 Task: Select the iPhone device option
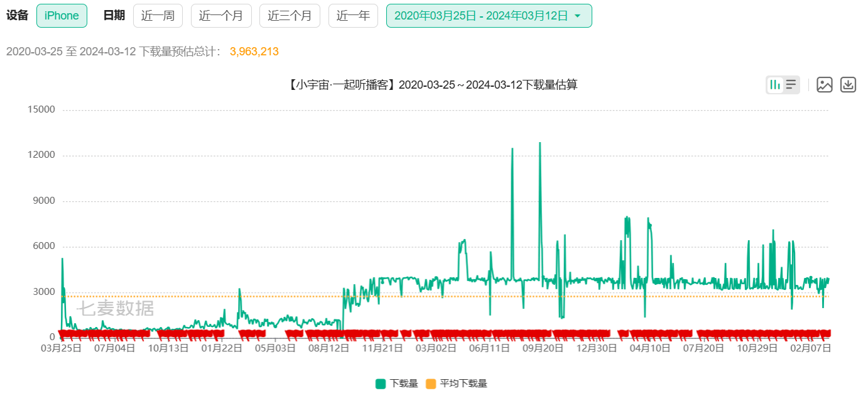tap(62, 16)
